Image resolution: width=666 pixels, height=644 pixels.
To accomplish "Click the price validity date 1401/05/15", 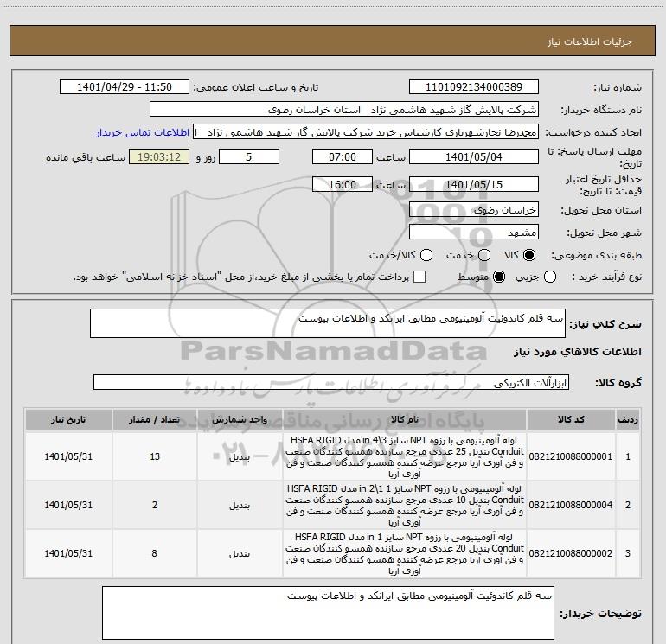I will point(474,184).
